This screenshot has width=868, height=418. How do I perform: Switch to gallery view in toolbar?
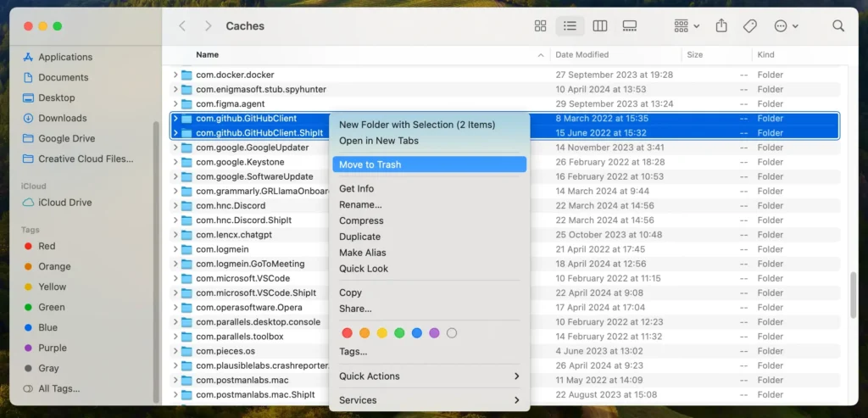click(x=630, y=26)
